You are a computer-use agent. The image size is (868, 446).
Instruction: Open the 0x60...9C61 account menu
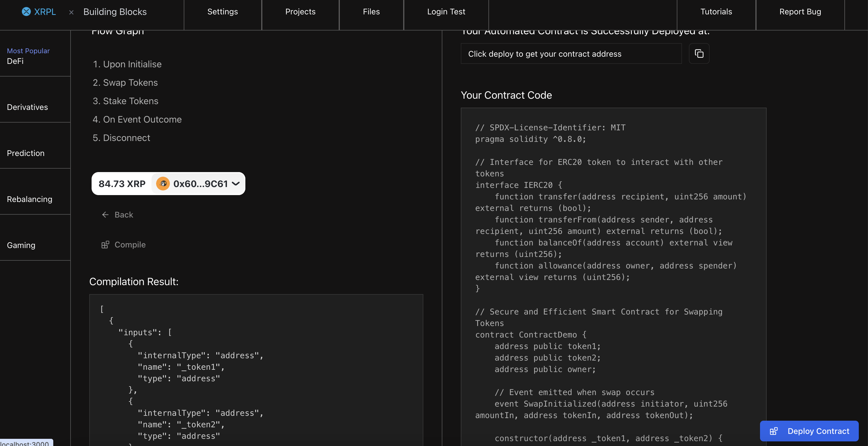pos(200,184)
